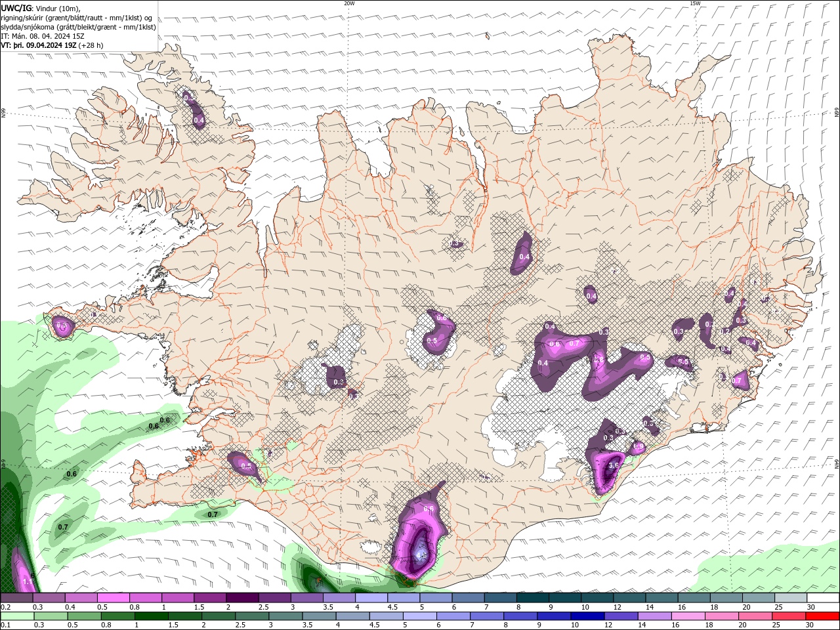Viewport: 840px width, 630px height.
Task: Pick the 2 swatch in the upper legend row
Action: pyautogui.click(x=242, y=598)
